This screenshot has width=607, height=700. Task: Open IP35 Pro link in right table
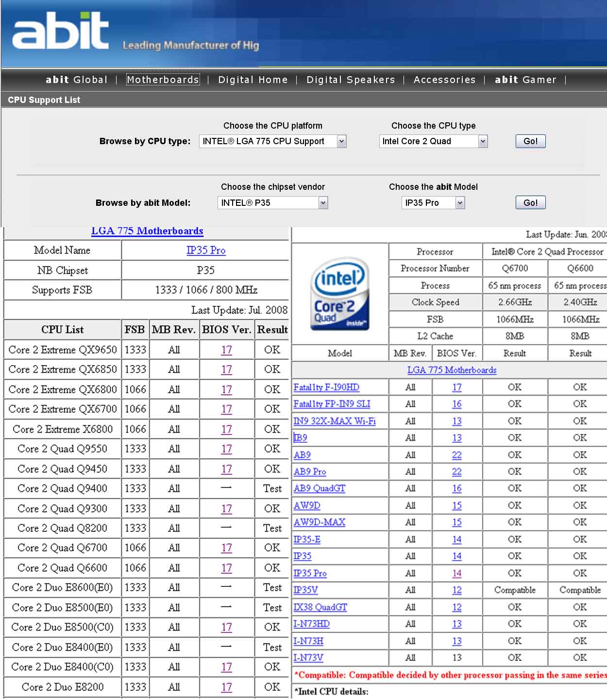click(x=310, y=573)
